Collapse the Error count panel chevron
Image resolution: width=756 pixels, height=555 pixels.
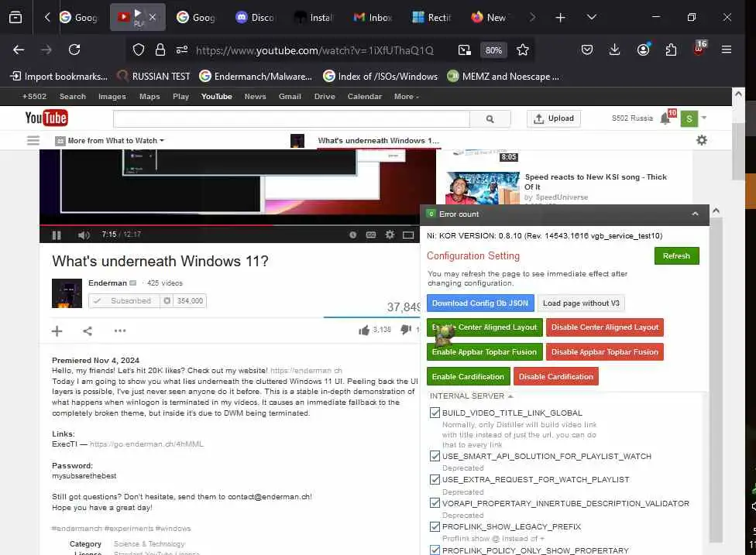(695, 214)
